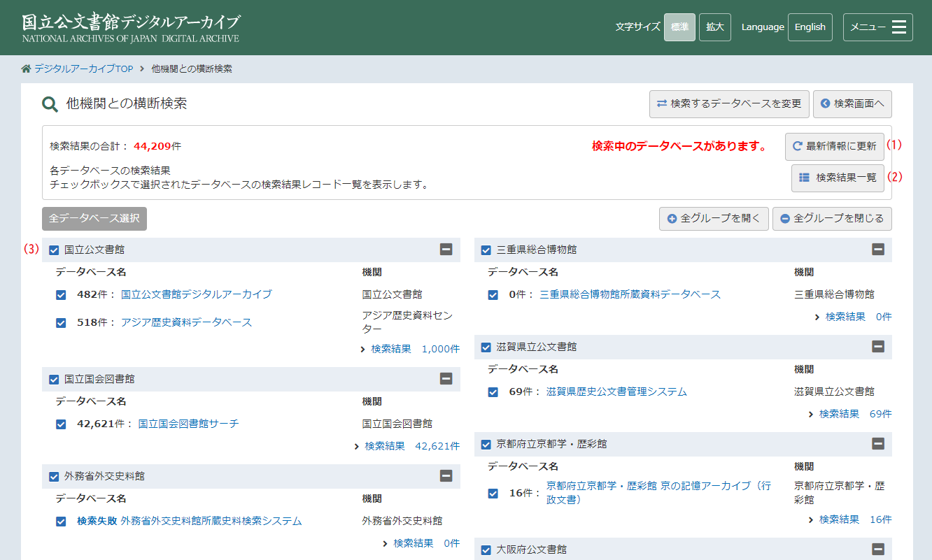This screenshot has height=560, width=932.
Task: View 検索結果 1,000件 link
Action: pos(416,349)
